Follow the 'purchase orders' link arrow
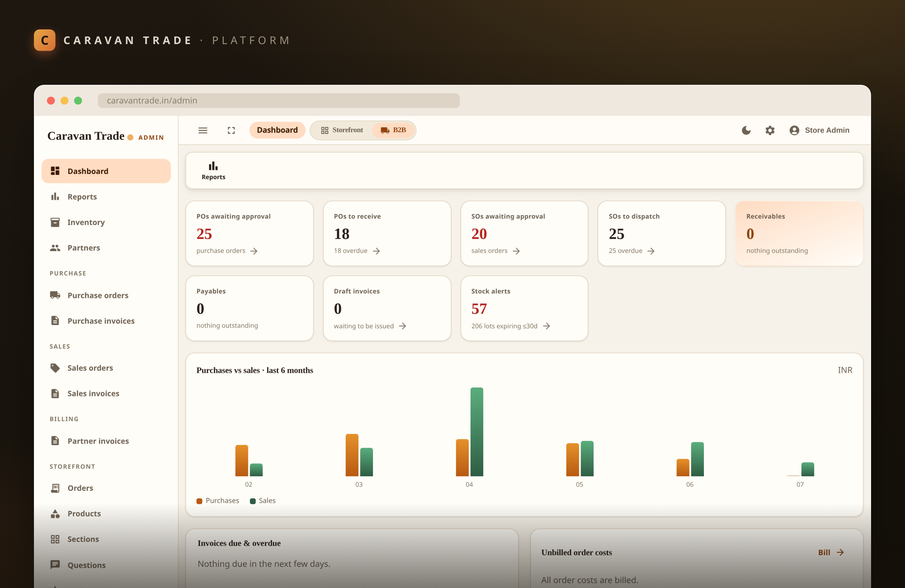The height and width of the screenshot is (588, 905). (254, 251)
